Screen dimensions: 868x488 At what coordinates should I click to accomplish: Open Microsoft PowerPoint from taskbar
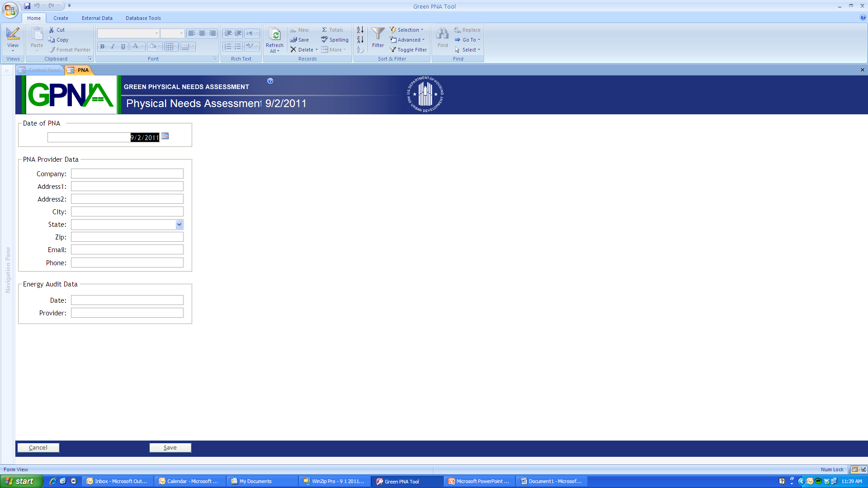[x=479, y=481]
